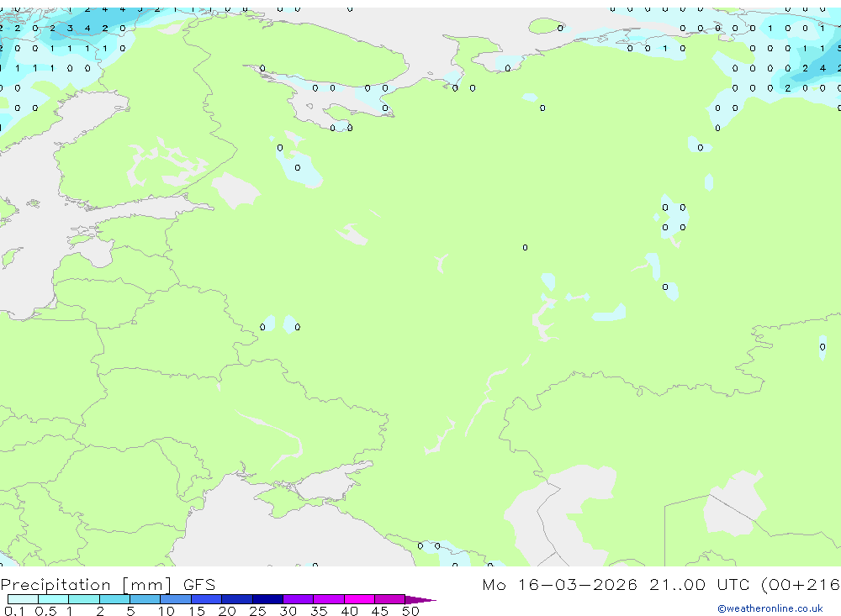Image resolution: width=841 pixels, height=616 pixels.
Task: Pick the legend swatch between 25 and 30
Action: coord(267,599)
